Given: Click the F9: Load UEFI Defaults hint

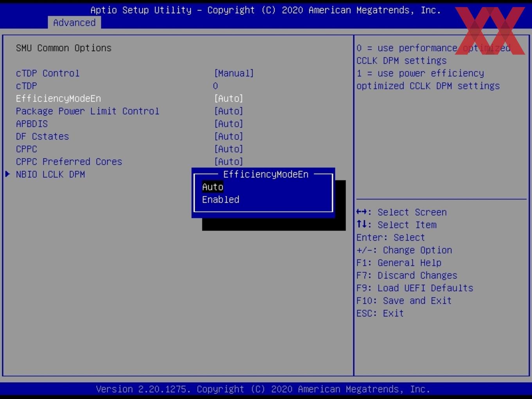Looking at the screenshot, I should 415,288.
